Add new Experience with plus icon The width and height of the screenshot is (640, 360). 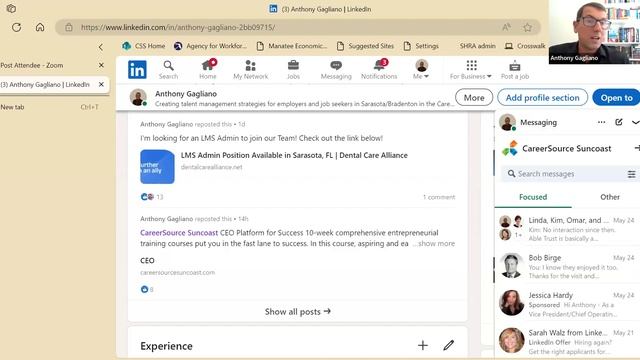(423, 345)
